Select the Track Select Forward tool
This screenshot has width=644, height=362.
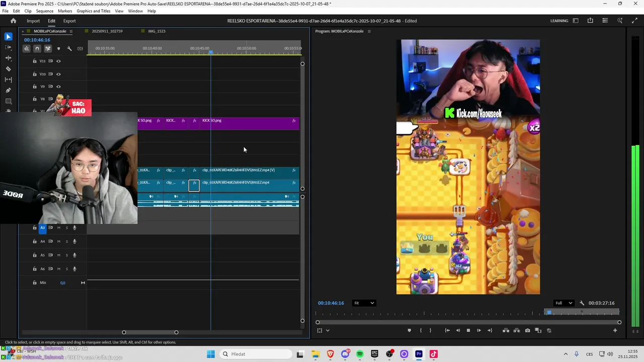click(8, 47)
